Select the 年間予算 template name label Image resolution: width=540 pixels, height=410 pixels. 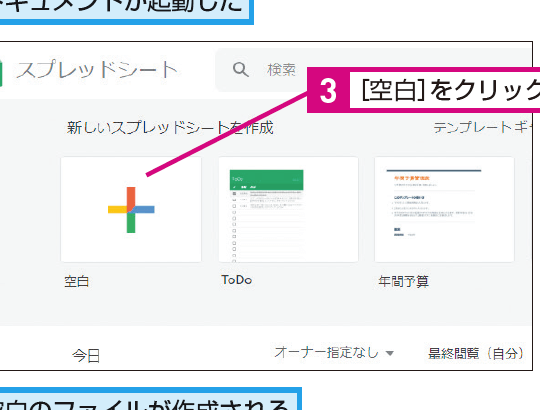404,281
